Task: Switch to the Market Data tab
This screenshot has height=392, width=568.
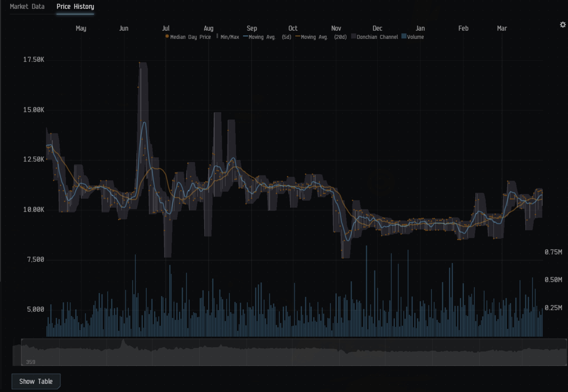Action: click(x=27, y=7)
